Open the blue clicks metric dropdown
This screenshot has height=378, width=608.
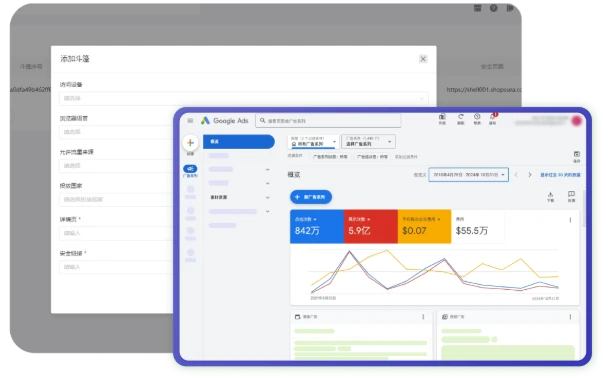point(306,219)
